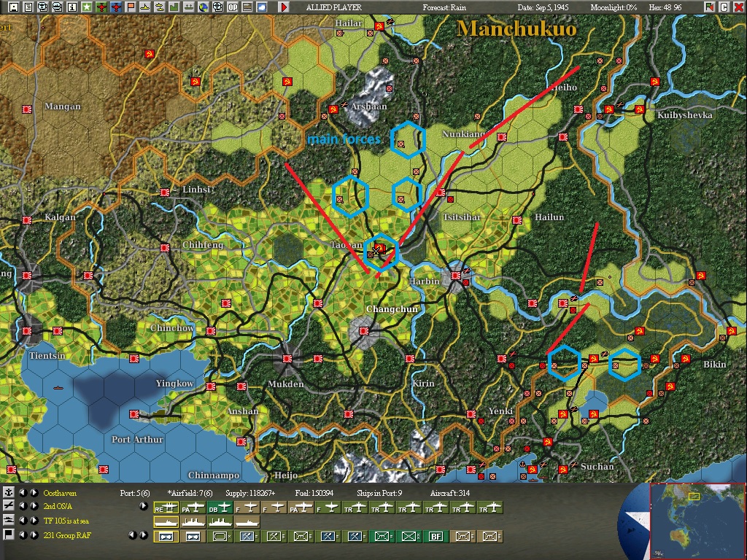Select the oval armor unit icon

(220, 537)
